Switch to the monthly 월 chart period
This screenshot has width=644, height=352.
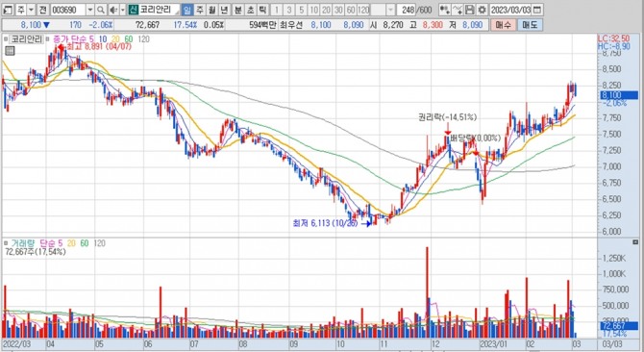click(211, 10)
